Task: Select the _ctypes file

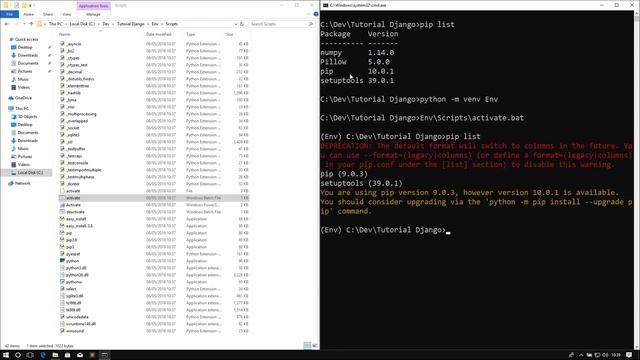Action: tap(73, 58)
